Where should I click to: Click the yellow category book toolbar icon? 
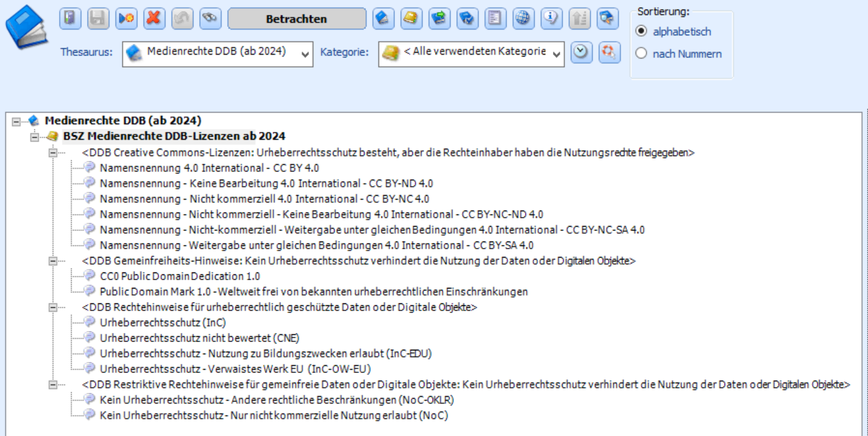tap(410, 19)
